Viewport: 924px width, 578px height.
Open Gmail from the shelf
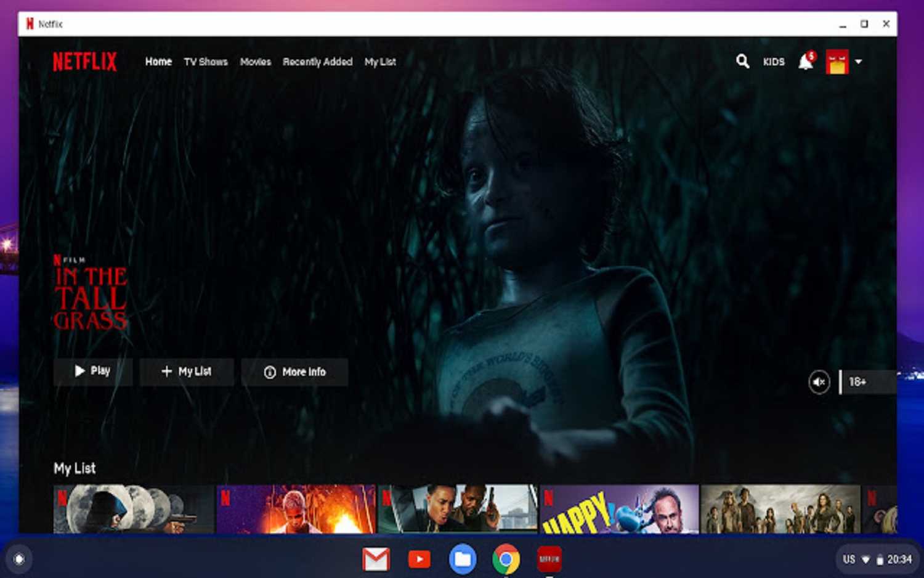(x=376, y=559)
